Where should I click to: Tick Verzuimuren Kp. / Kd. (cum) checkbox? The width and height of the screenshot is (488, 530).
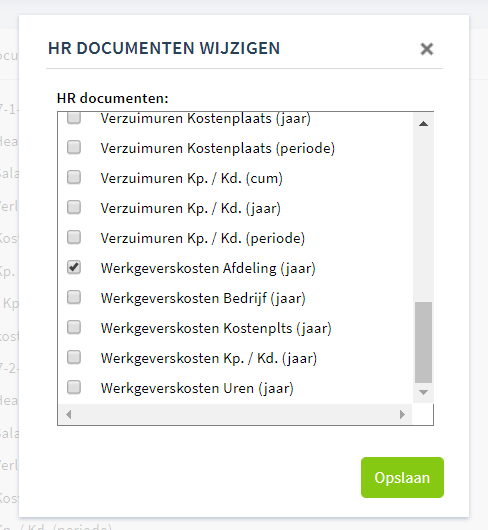[x=74, y=177]
